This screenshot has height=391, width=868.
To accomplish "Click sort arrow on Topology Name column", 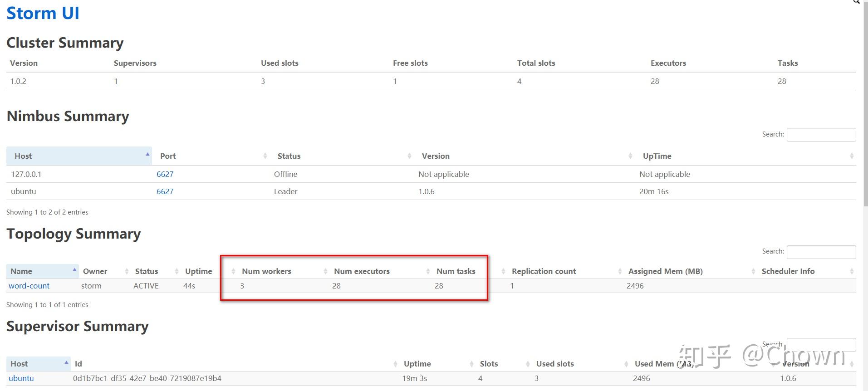I will (x=74, y=270).
